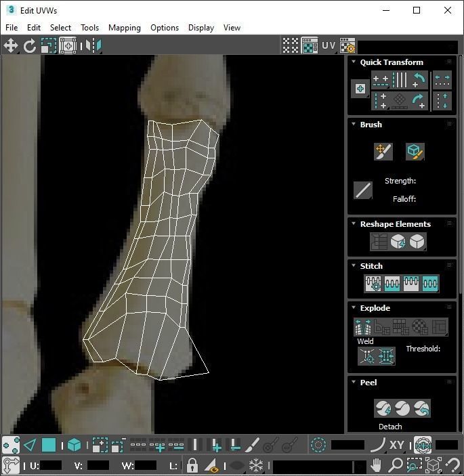This screenshot has height=476, width=464.
Task: Click the Stitch To Source icon
Action: tap(411, 284)
